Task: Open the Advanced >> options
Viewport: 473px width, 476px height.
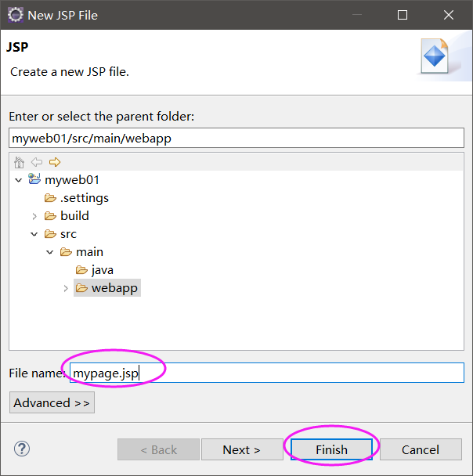Action: pos(52,402)
